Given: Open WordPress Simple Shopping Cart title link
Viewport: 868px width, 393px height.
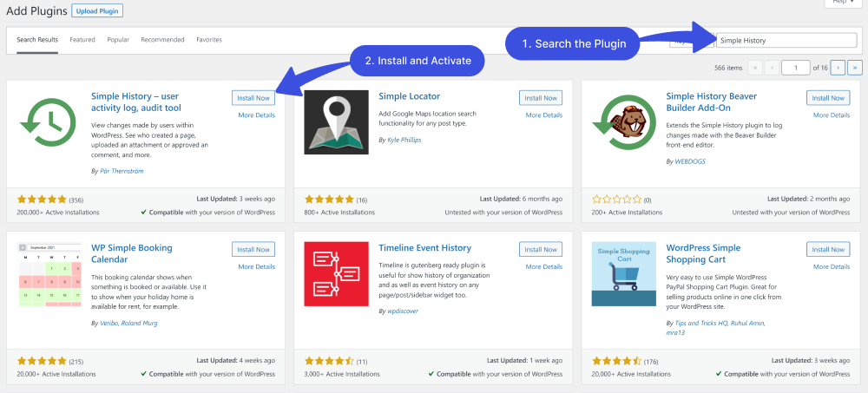Looking at the screenshot, I should coord(705,253).
